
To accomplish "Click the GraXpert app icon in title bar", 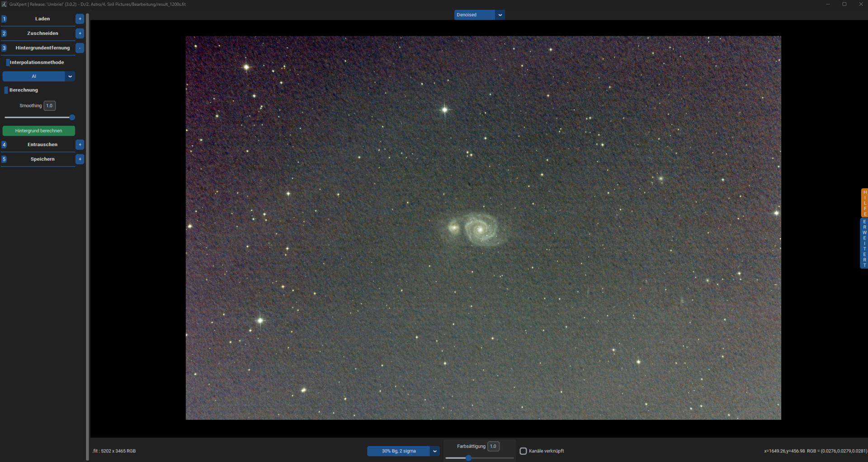I will tap(4, 4).
